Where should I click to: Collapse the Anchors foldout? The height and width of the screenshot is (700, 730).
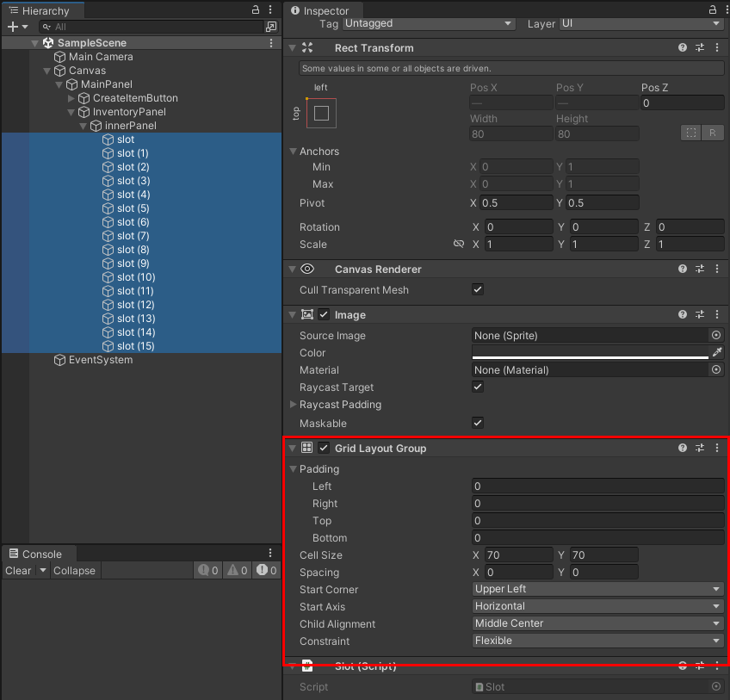coord(293,152)
